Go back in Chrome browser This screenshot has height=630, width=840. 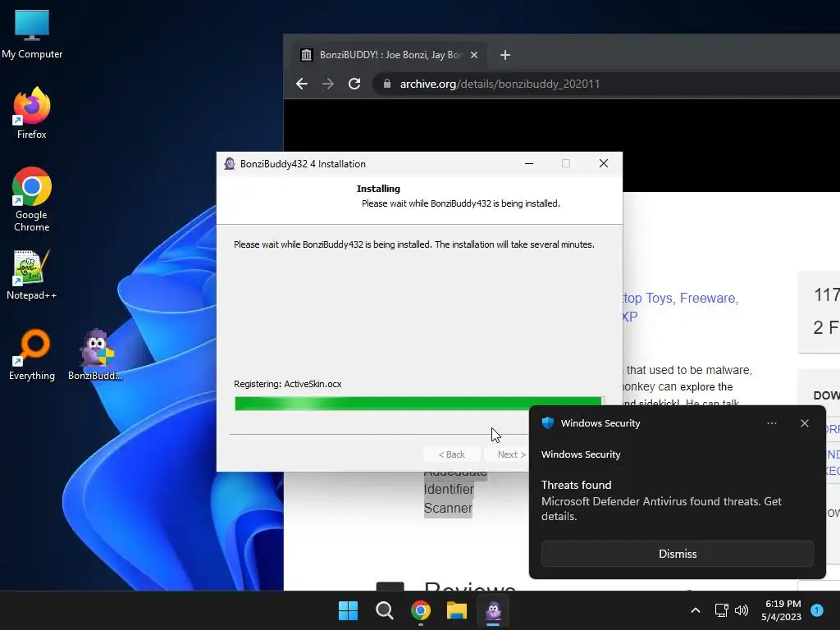(302, 84)
